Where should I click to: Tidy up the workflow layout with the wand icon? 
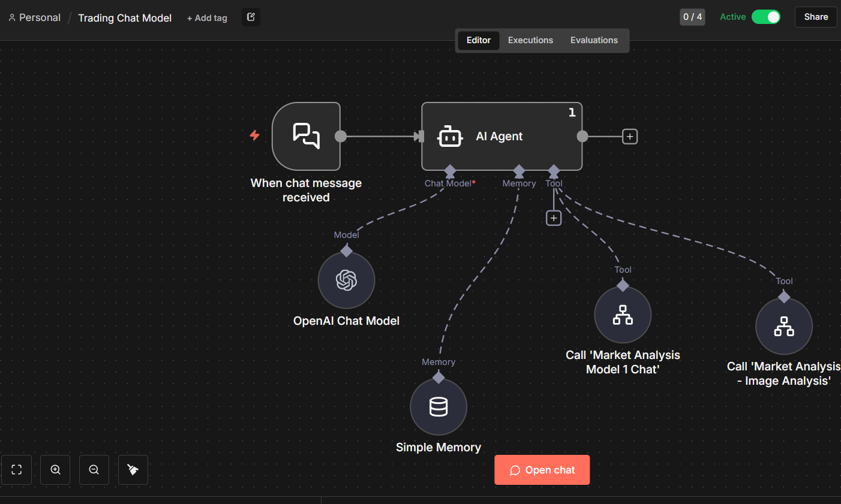click(x=133, y=469)
